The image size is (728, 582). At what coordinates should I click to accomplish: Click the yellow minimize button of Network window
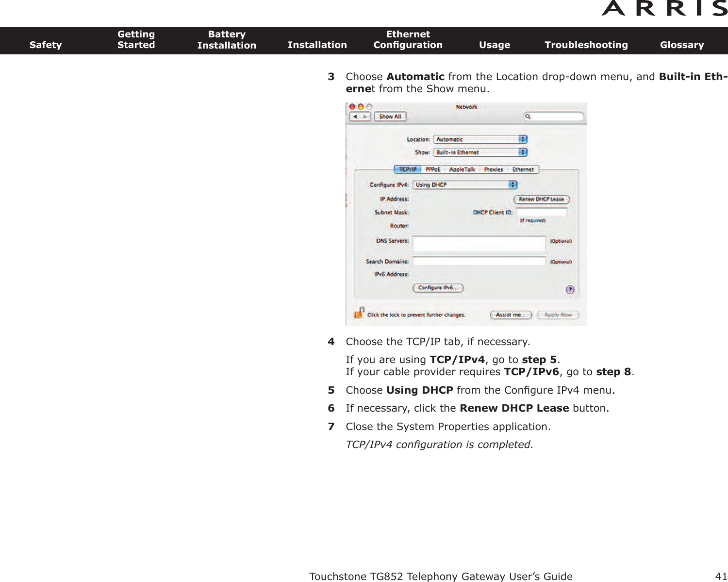tap(361, 107)
